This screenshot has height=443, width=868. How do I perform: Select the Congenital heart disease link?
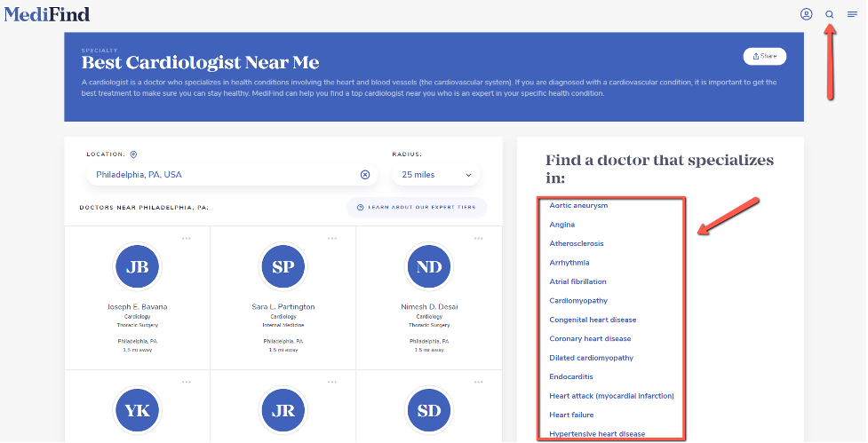click(593, 320)
